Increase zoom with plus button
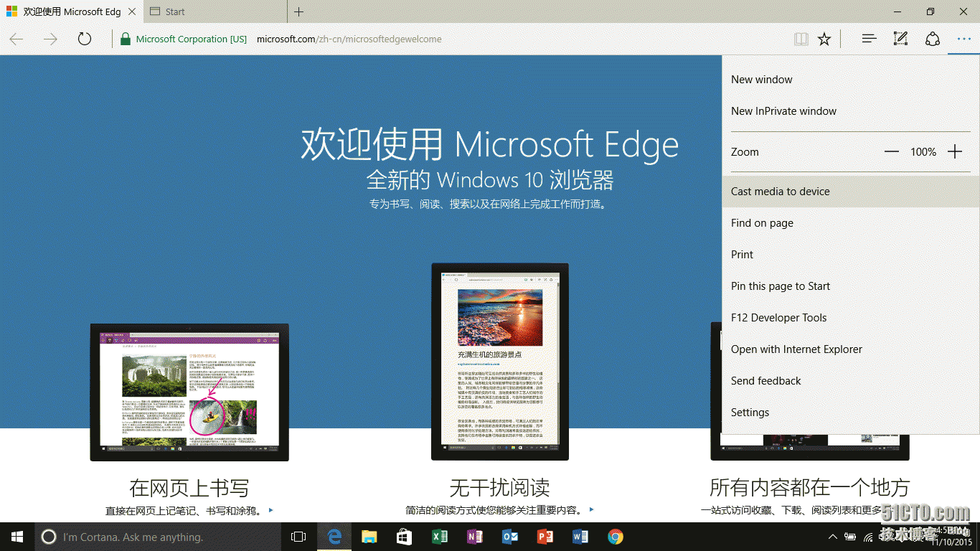Viewport: 980px width, 551px height. (955, 152)
